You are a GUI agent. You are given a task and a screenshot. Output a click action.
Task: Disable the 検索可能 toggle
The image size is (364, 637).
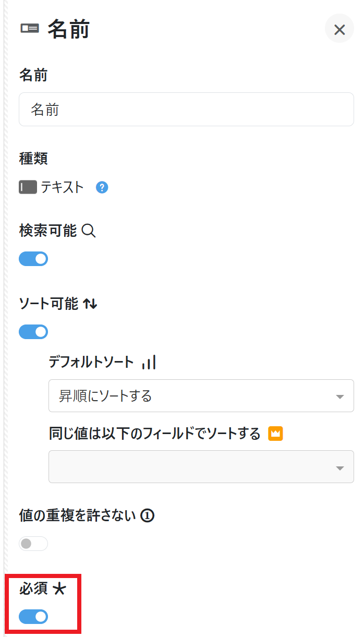click(x=33, y=259)
